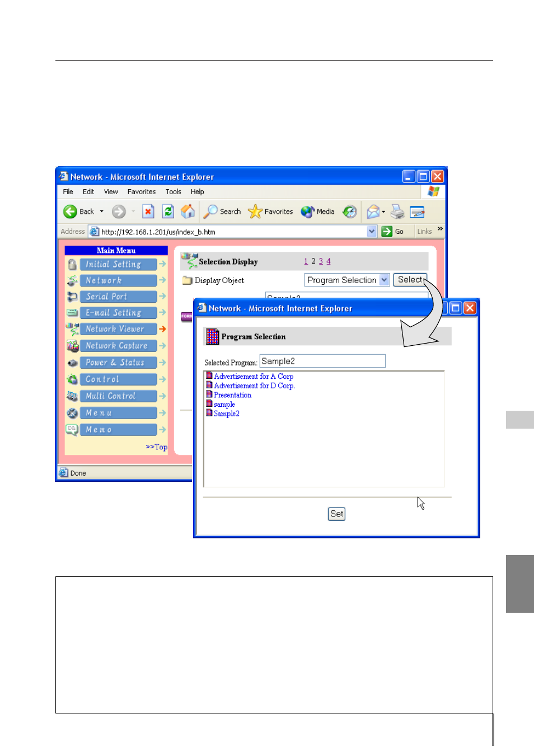Open Serial Port in Main Menu
Screen dimensions: 534x756
click(x=118, y=297)
